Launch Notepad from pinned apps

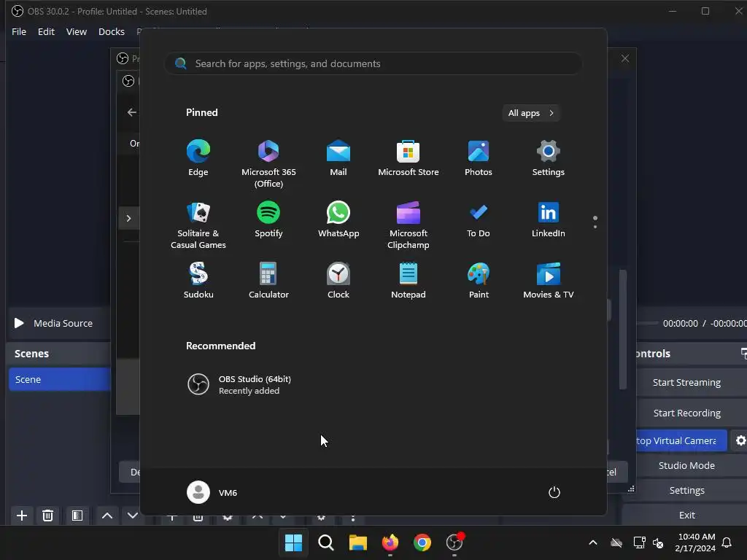(x=409, y=281)
